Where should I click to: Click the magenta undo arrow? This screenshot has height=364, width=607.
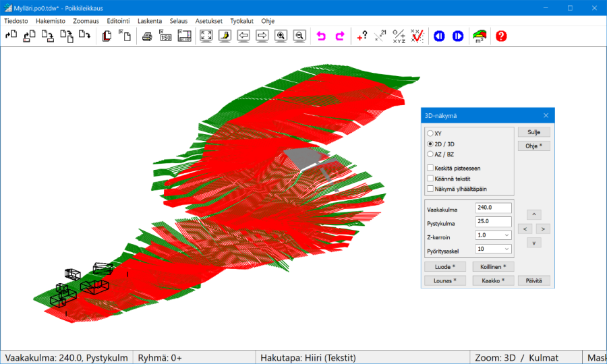[321, 36]
